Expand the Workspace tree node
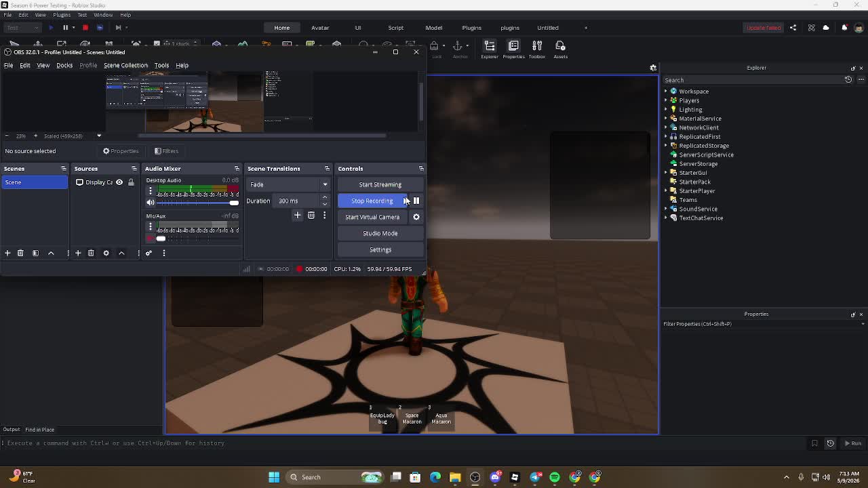868x488 pixels. click(666, 91)
